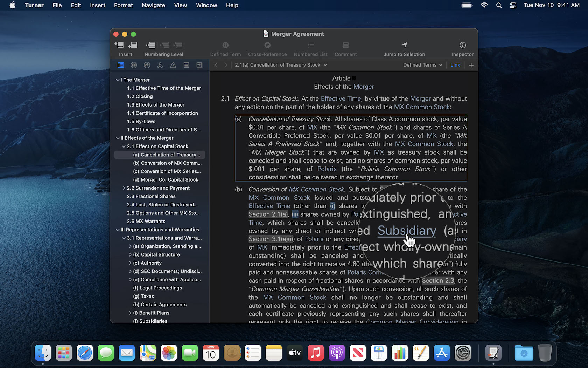
Task: Expand 2.2 Surrender and Payment
Action: tap(124, 188)
